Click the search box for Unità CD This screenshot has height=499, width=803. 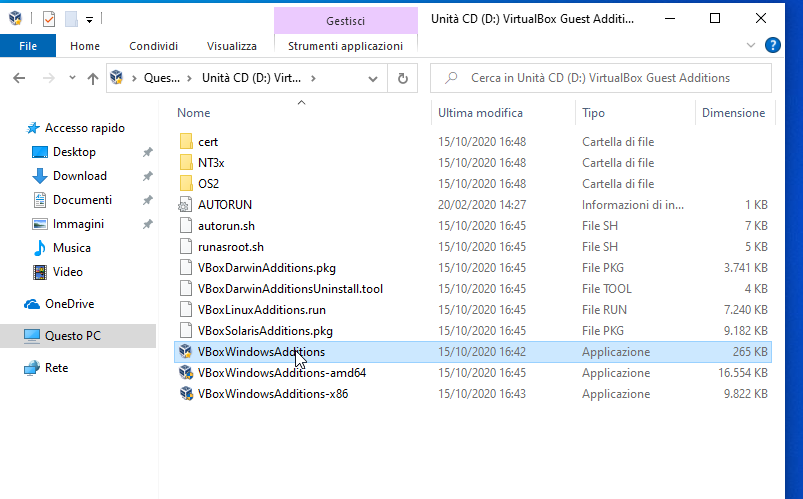coord(600,78)
